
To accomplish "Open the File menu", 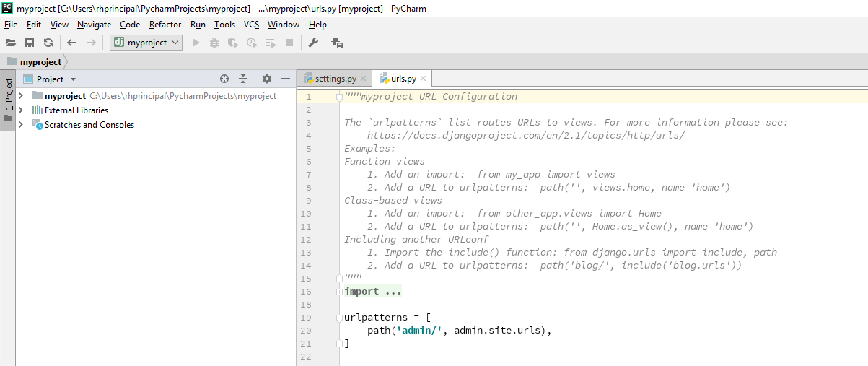I will click(x=11, y=25).
